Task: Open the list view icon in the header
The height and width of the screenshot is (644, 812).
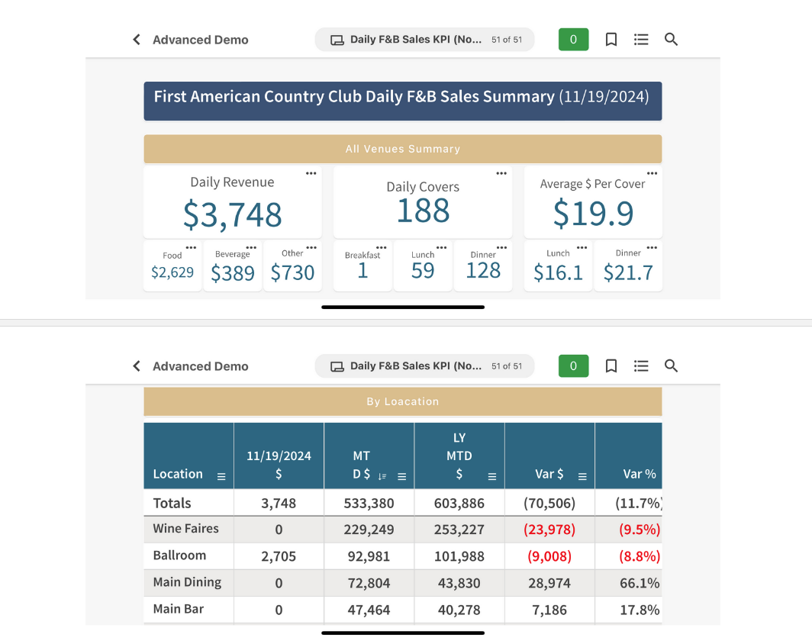Action: (x=641, y=39)
